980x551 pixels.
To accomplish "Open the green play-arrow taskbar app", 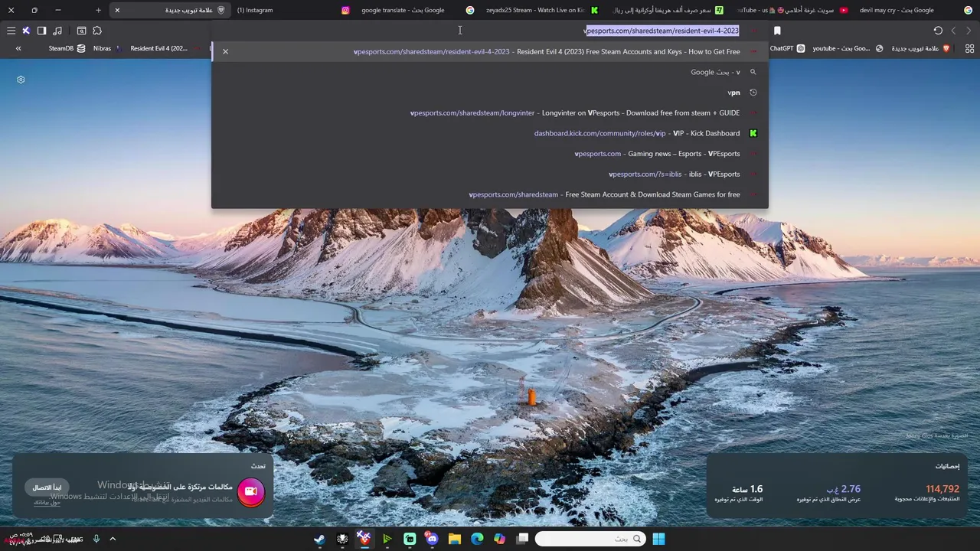I will pos(387,539).
